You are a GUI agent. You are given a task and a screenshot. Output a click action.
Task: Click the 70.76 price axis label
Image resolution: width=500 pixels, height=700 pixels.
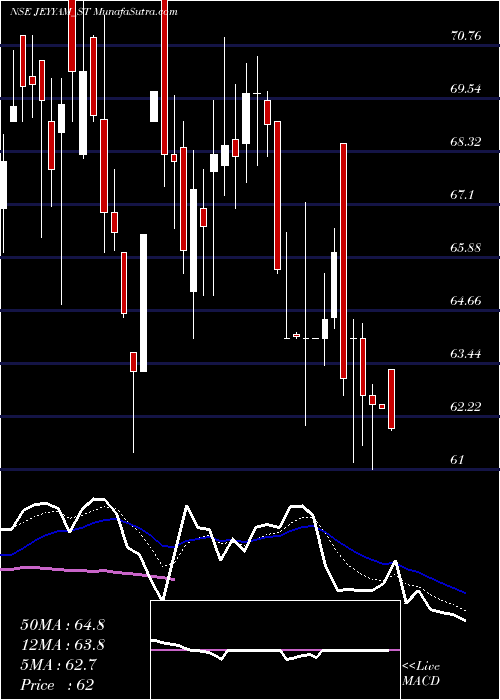[x=467, y=36]
